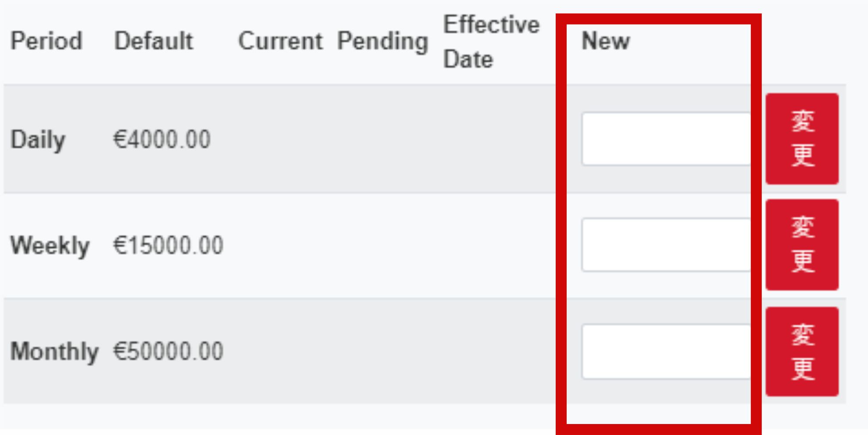Click the Period column header
The width and height of the screenshot is (868, 435).
click(x=46, y=41)
